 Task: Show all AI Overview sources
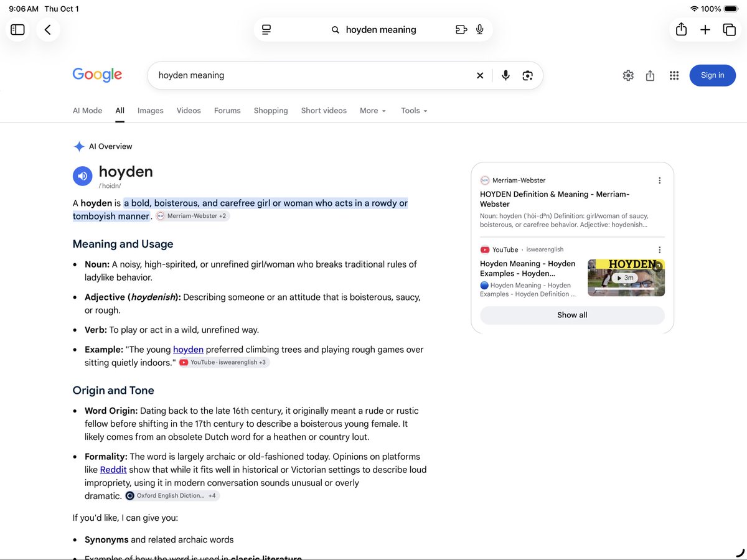tap(572, 315)
